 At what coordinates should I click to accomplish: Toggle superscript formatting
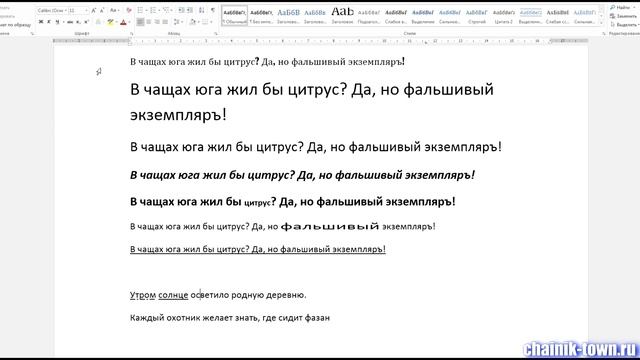86,22
